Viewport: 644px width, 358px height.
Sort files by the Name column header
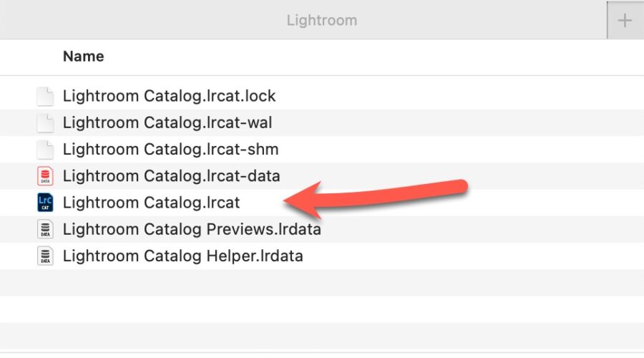pyautogui.click(x=83, y=57)
